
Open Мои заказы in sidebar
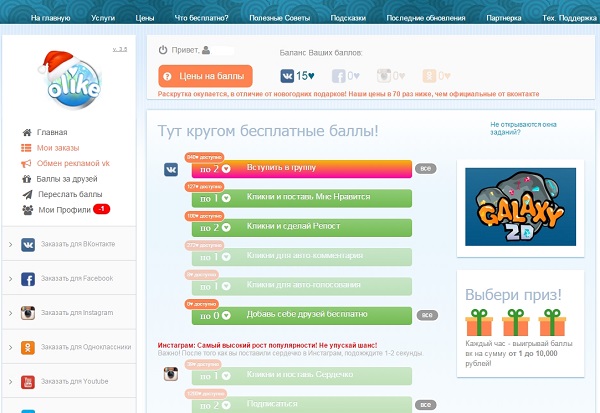coord(58,148)
